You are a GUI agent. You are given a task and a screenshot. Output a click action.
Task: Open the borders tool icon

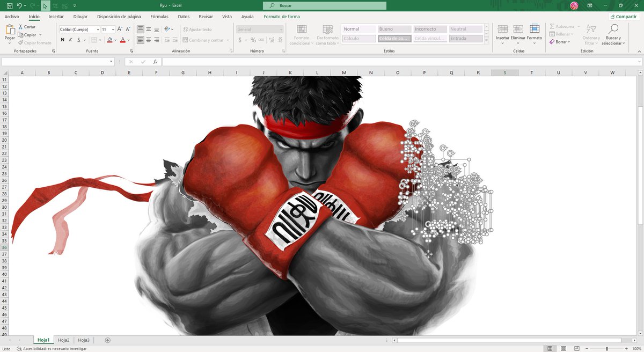94,40
